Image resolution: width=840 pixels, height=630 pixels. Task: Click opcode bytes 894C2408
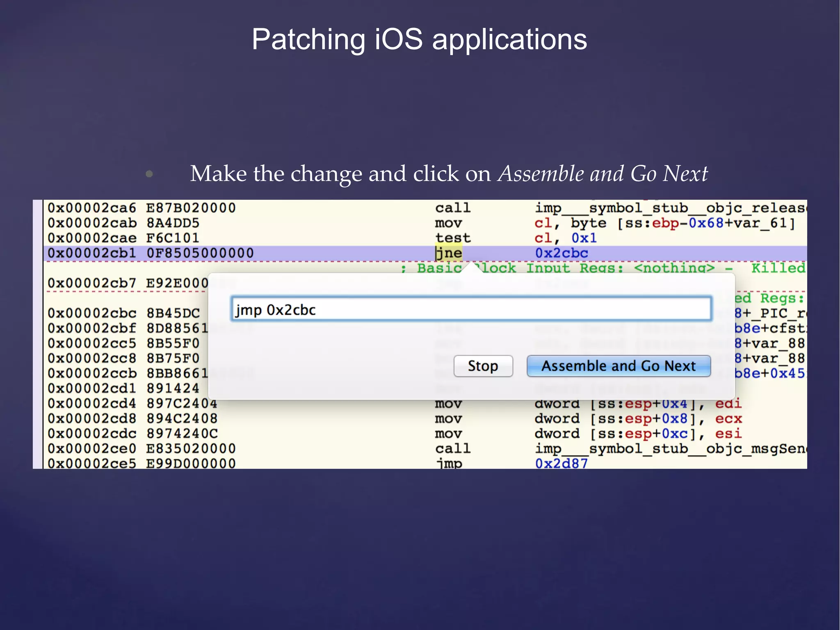[x=182, y=419]
